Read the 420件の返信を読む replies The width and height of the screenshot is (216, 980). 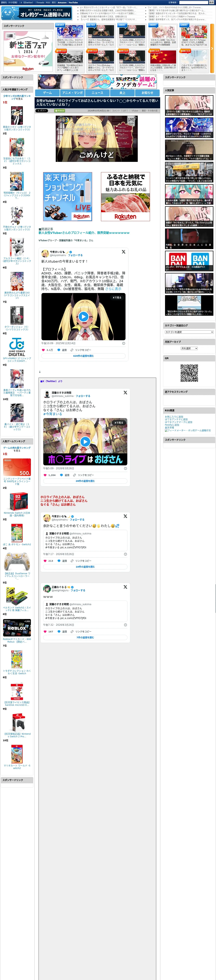(x=83, y=356)
